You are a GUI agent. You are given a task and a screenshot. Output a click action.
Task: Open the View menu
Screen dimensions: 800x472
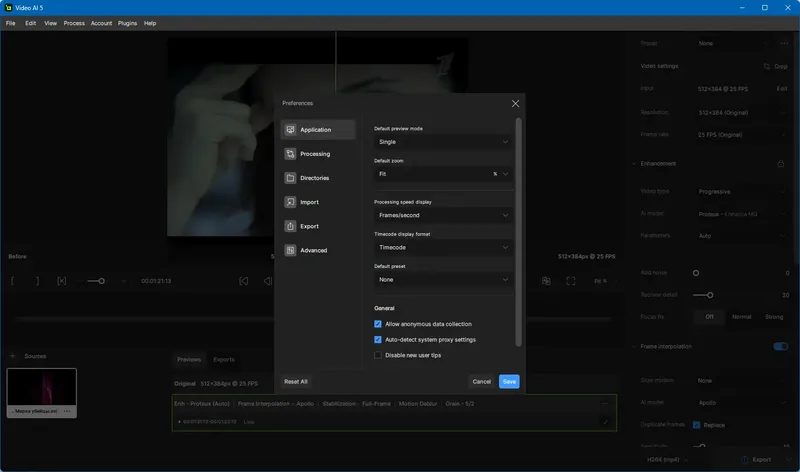pyautogui.click(x=51, y=23)
